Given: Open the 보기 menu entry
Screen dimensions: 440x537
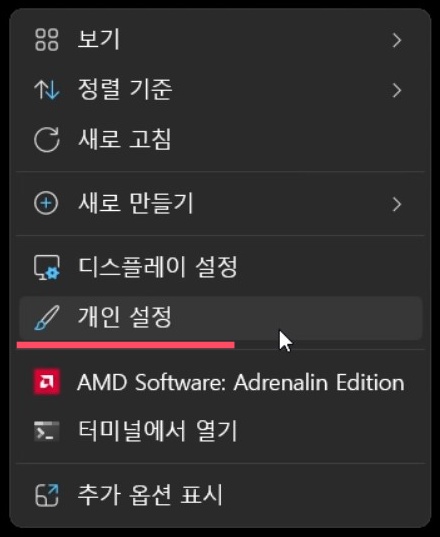Looking at the screenshot, I should [x=220, y=40].
